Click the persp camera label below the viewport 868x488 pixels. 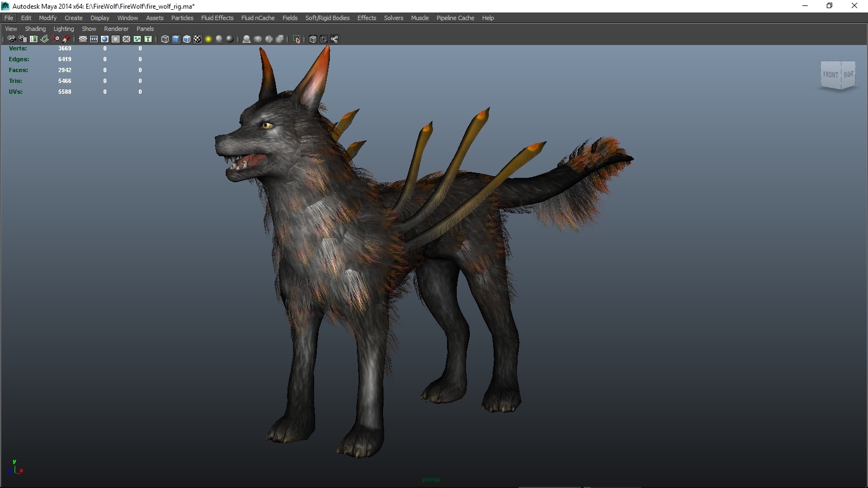tap(431, 479)
